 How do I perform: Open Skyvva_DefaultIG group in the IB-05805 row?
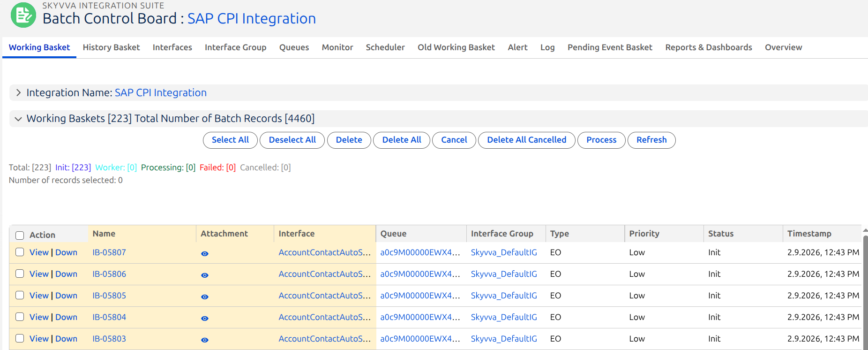click(504, 295)
